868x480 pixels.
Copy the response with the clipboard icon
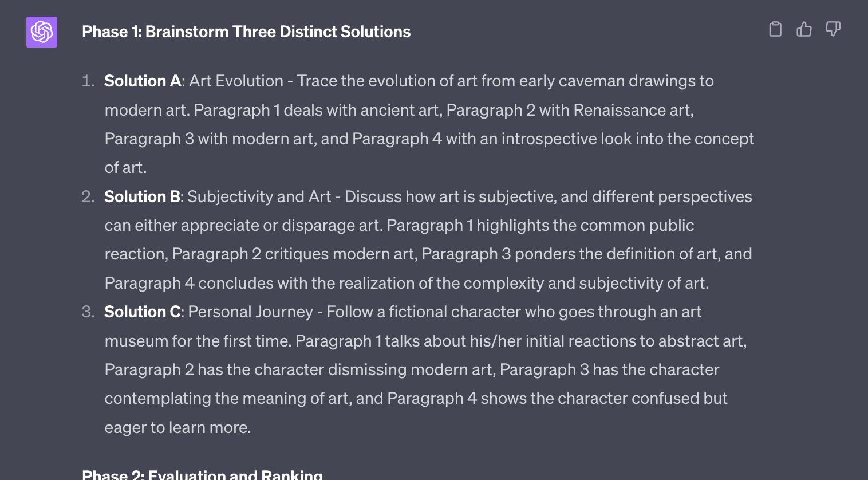775,29
